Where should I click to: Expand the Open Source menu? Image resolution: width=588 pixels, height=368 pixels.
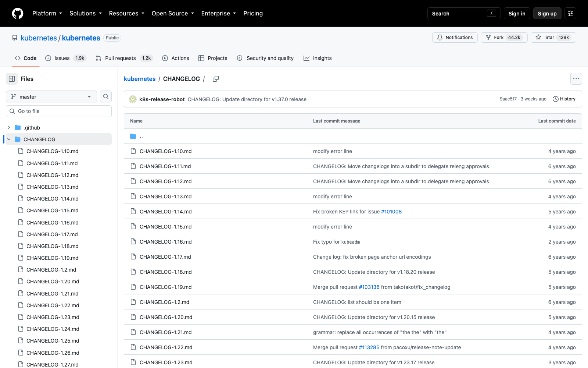pos(173,13)
